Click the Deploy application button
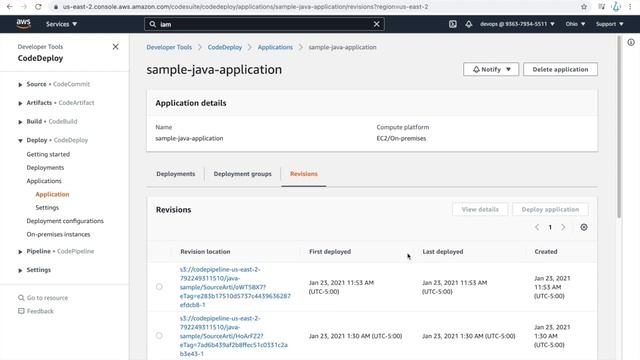The height and width of the screenshot is (360, 640). click(x=550, y=209)
